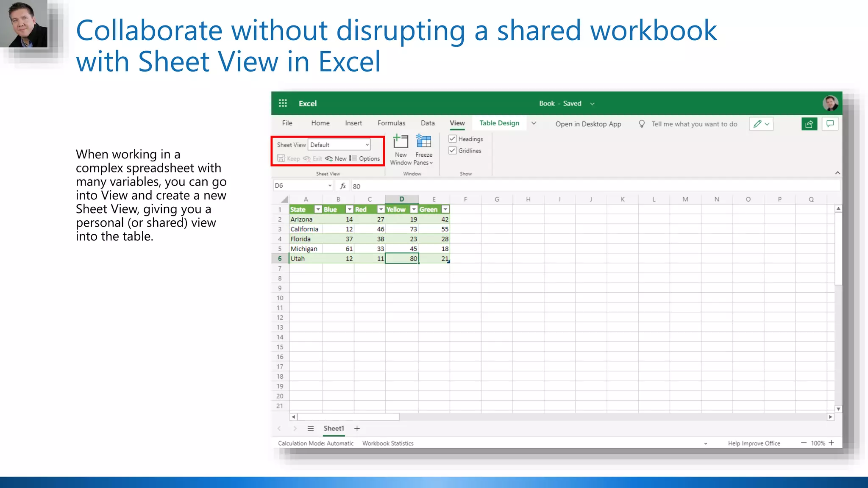Select cell containing California

(x=306, y=229)
